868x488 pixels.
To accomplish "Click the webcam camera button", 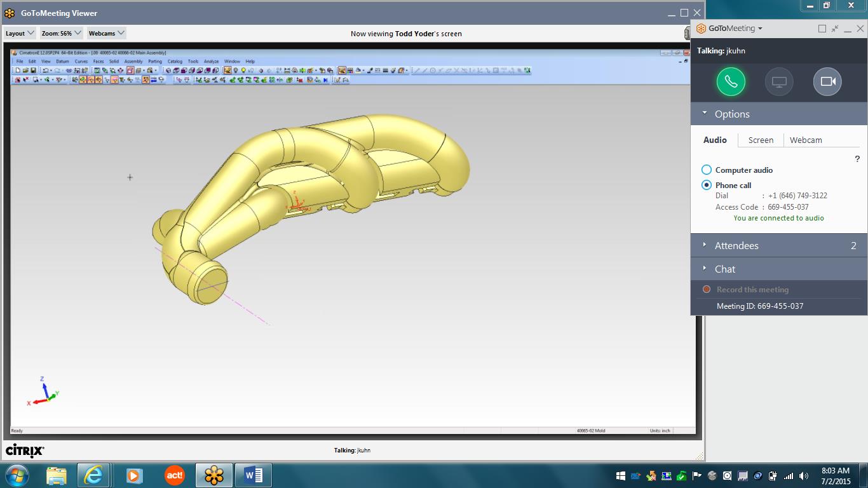I will 827,81.
